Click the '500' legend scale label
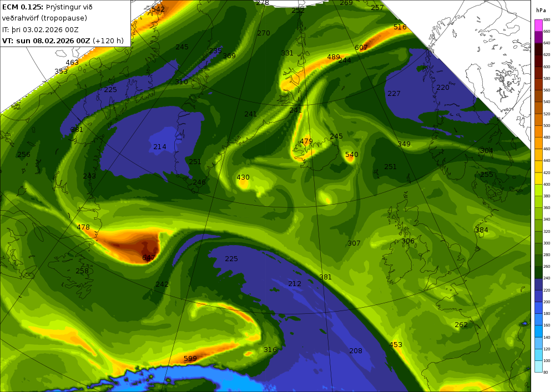Viewport: 555px width, 392px height. 547,125
